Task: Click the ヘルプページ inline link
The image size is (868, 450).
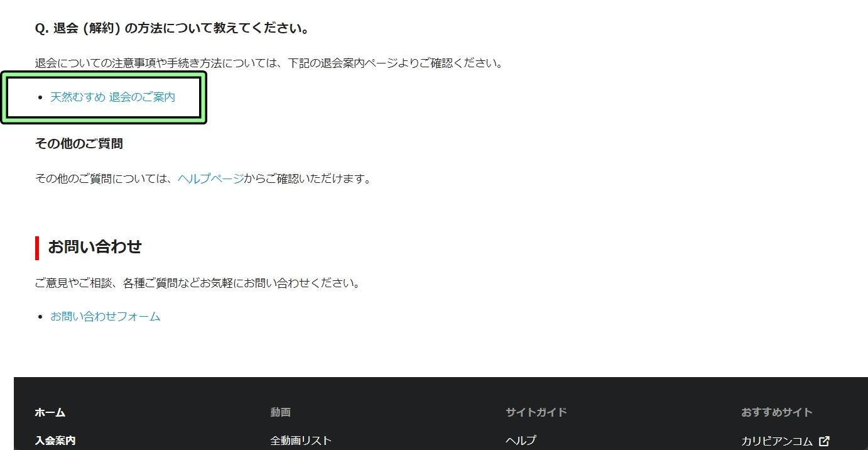Action: click(x=210, y=179)
